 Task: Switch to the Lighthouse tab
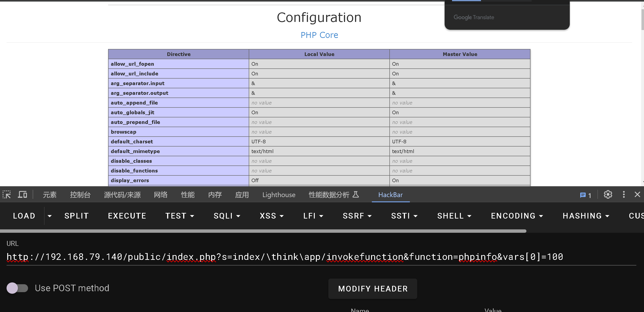point(279,195)
